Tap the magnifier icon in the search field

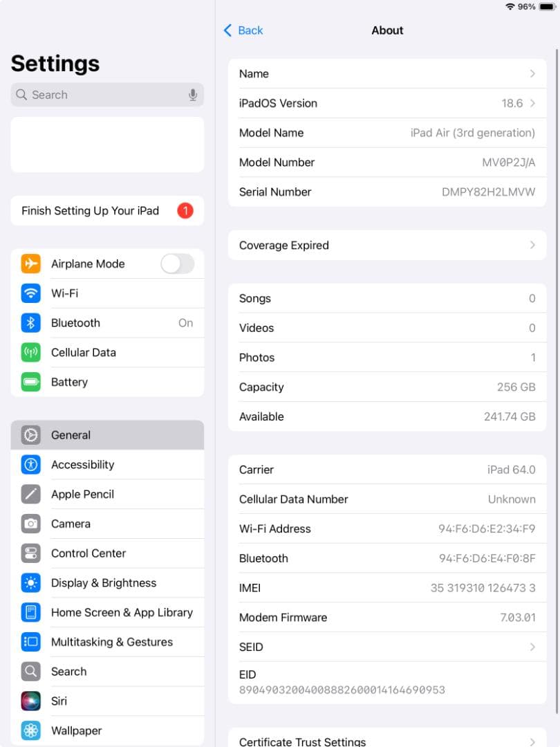[21, 94]
